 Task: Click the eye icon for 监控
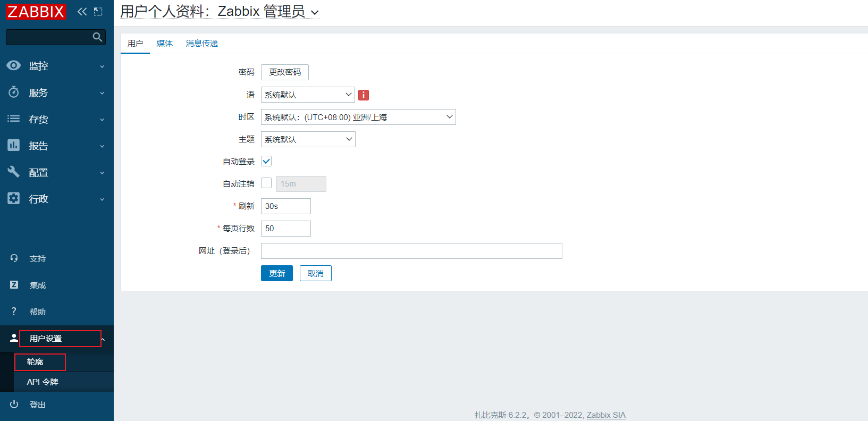pos(14,65)
